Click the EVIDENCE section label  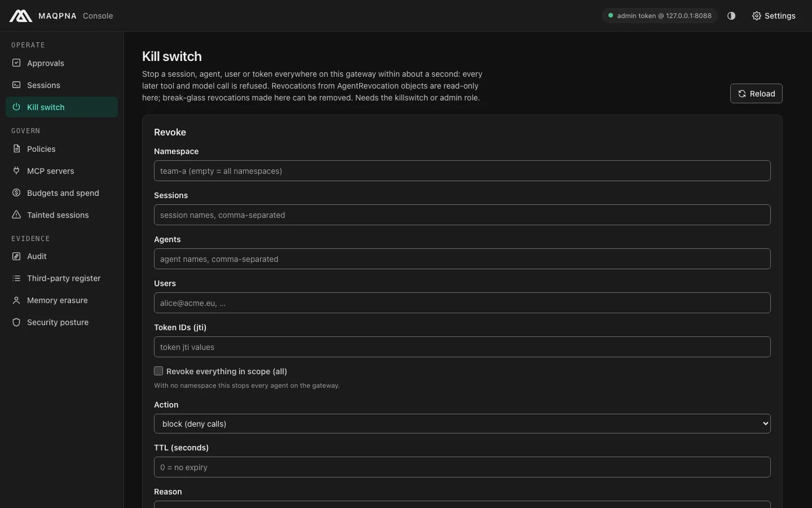[30, 238]
